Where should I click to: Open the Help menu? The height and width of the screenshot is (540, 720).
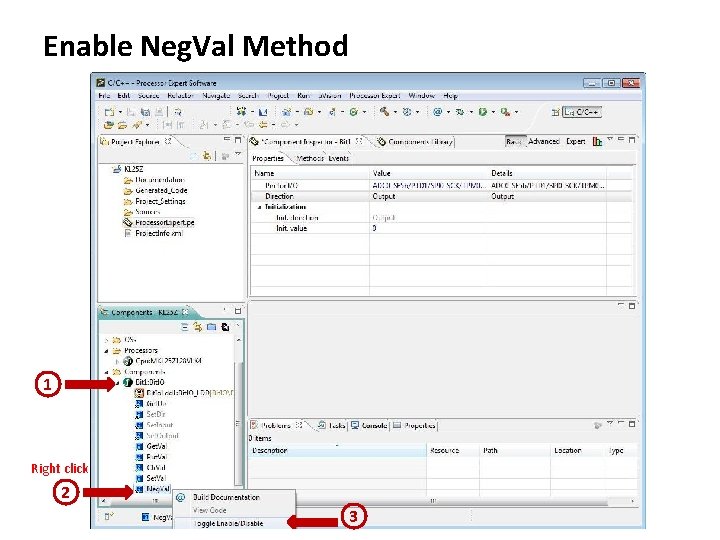[450, 96]
